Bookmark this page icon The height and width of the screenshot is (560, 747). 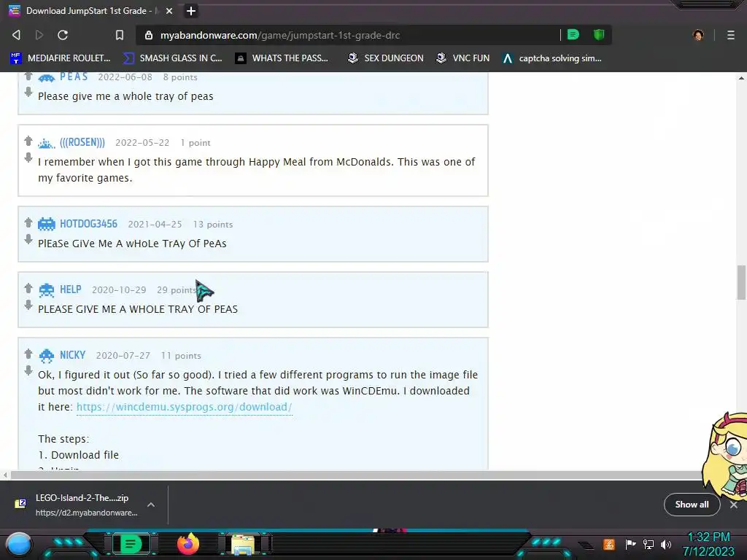120,35
